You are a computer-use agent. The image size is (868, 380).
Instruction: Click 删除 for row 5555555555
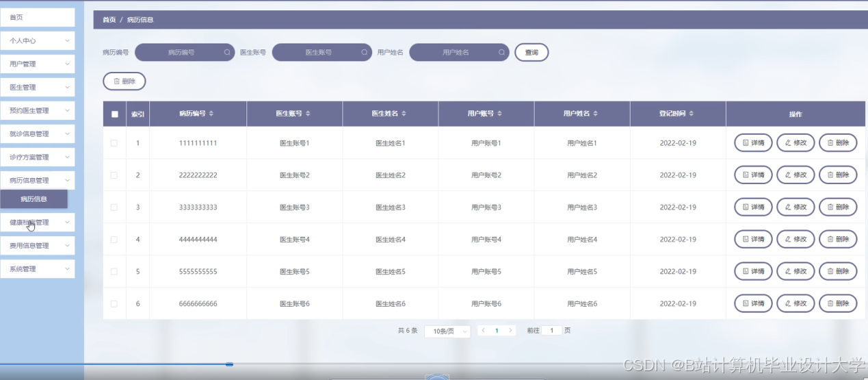tap(838, 272)
